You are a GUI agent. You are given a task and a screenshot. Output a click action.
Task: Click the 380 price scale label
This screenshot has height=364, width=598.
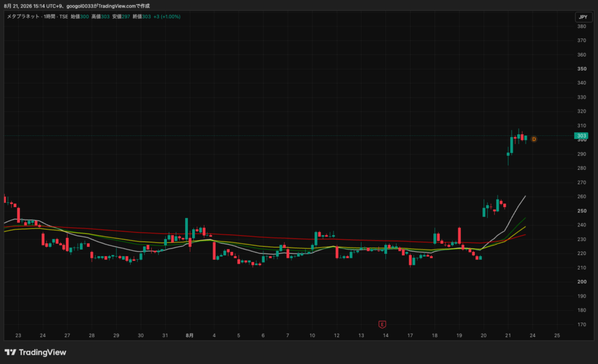(x=582, y=26)
